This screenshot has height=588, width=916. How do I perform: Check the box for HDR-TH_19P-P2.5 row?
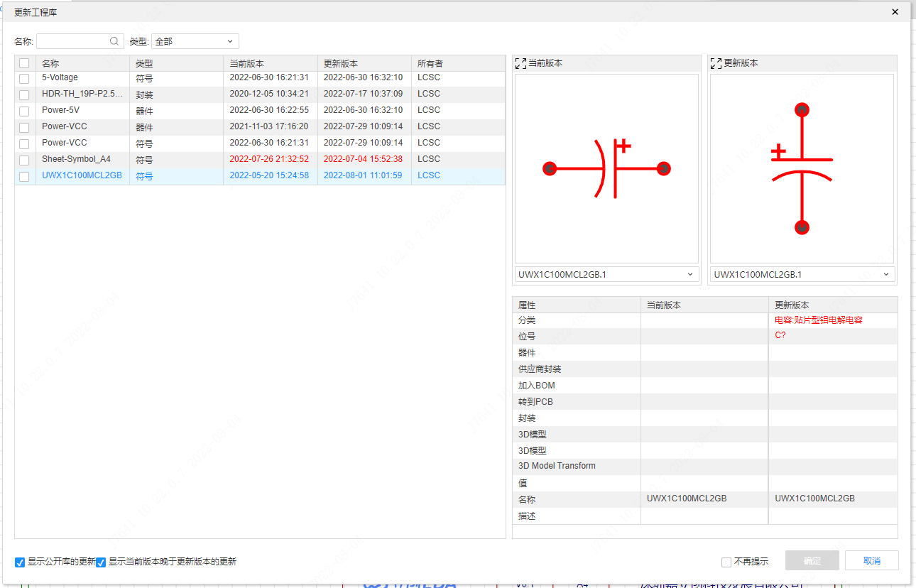pyautogui.click(x=24, y=94)
